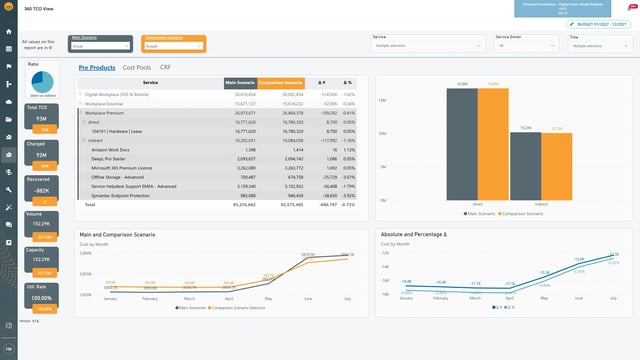
Task: Click Main Scenario legend swatch under bar chart
Action: (465, 213)
